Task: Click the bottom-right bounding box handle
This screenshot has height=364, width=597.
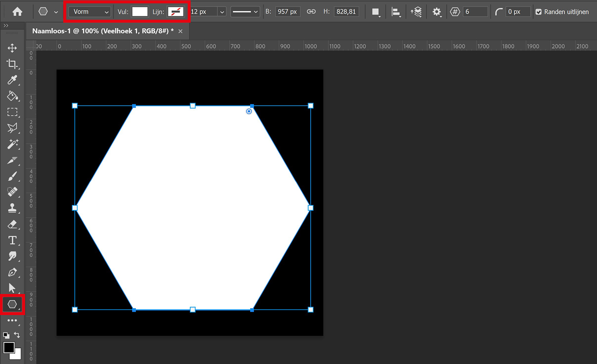Action: [x=311, y=309]
